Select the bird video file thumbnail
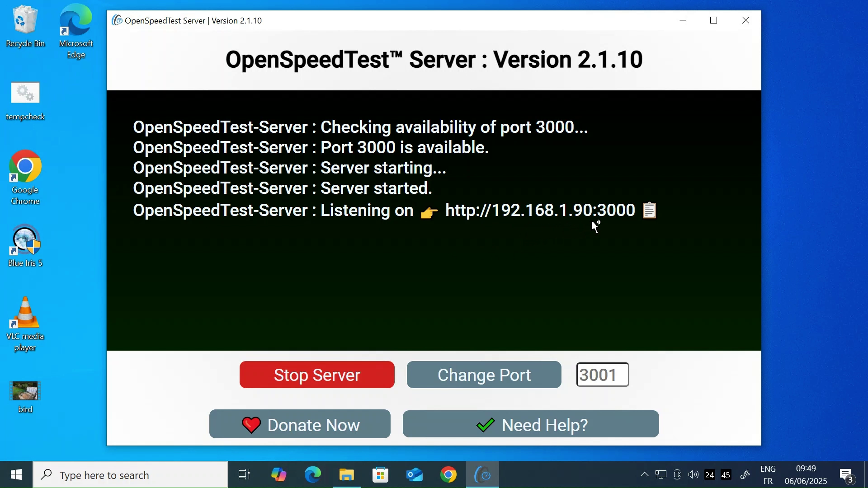Image resolution: width=868 pixels, height=488 pixels. tap(25, 397)
